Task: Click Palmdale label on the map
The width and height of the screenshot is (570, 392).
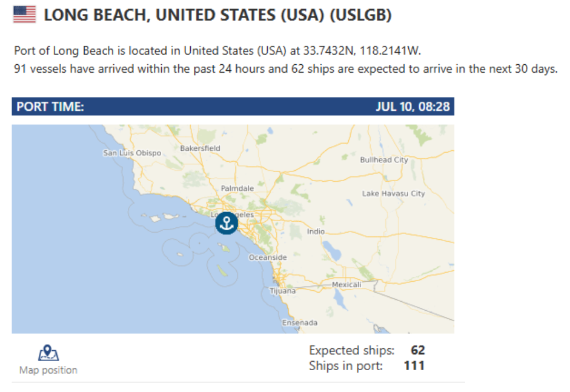Action: (237, 188)
